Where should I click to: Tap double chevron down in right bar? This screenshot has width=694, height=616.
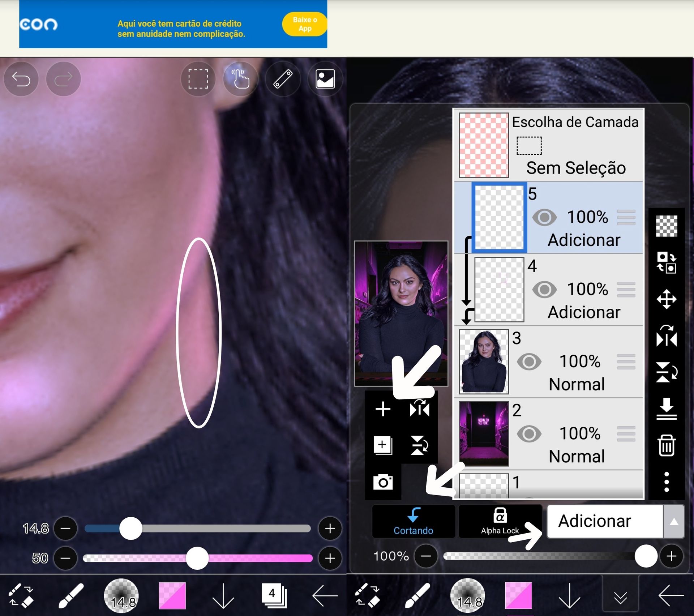620,597
